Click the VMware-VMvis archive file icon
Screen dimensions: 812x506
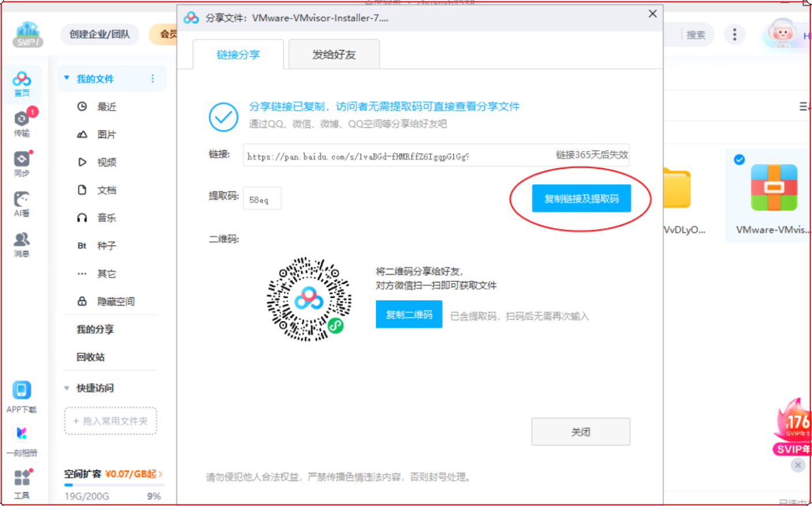pyautogui.click(x=774, y=188)
